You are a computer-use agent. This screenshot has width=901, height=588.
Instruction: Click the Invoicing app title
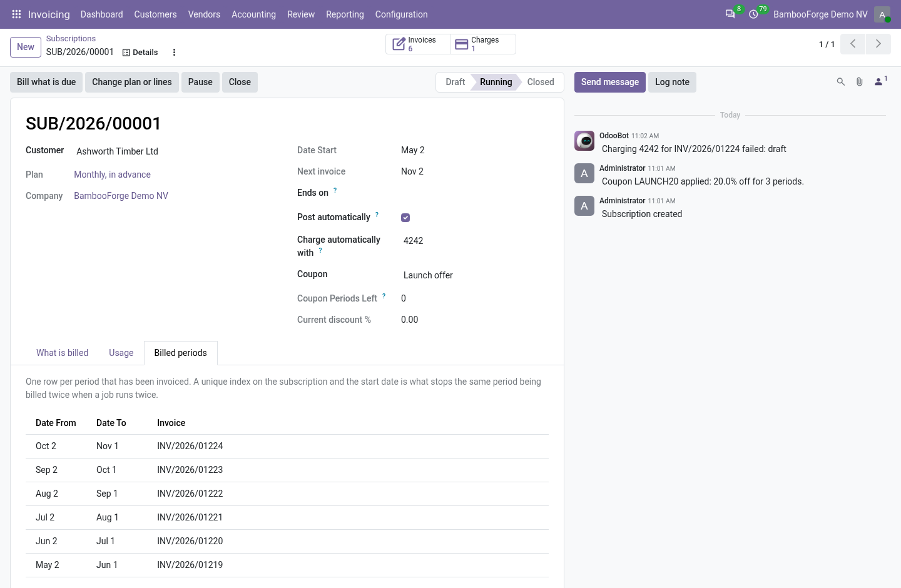(x=49, y=14)
